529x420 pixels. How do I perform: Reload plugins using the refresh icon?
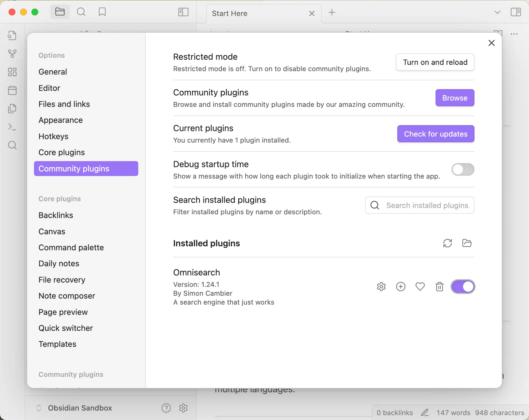[447, 243]
